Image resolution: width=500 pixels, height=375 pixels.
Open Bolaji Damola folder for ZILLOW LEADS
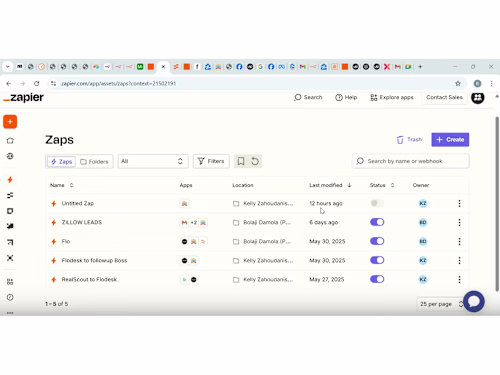262,222
